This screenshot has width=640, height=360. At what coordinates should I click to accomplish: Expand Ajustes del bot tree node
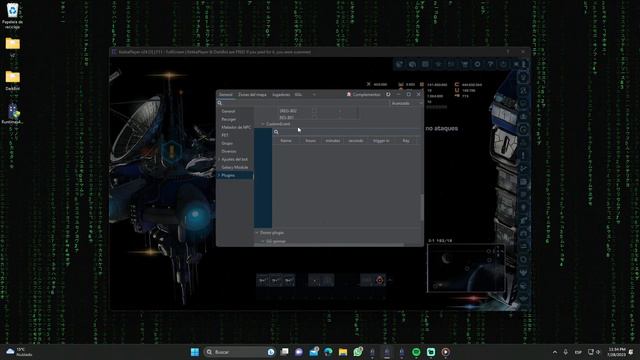[219, 159]
